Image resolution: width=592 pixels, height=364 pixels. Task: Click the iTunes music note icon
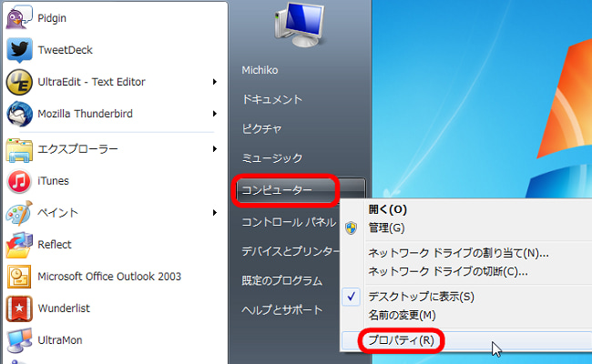[19, 181]
